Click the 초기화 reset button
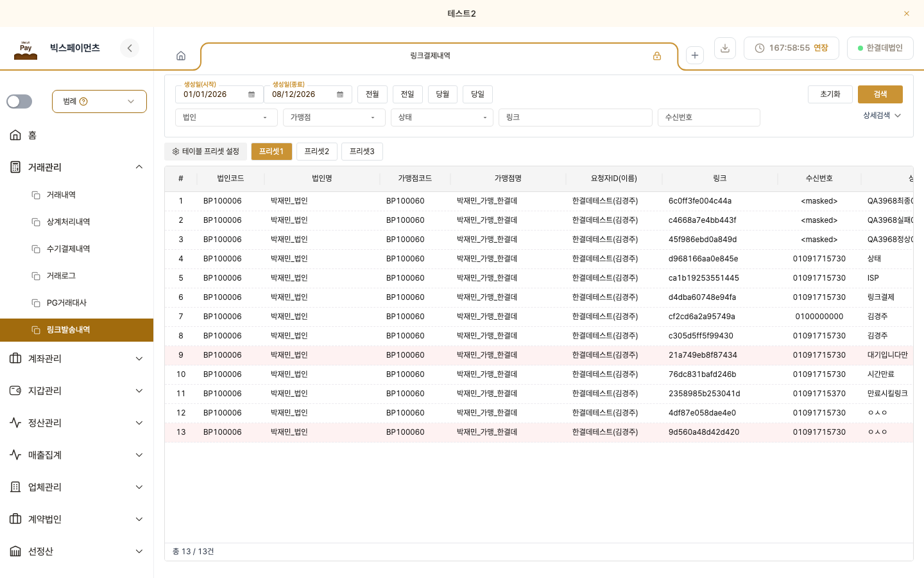Screen dimensions: 924x578 click(x=830, y=94)
